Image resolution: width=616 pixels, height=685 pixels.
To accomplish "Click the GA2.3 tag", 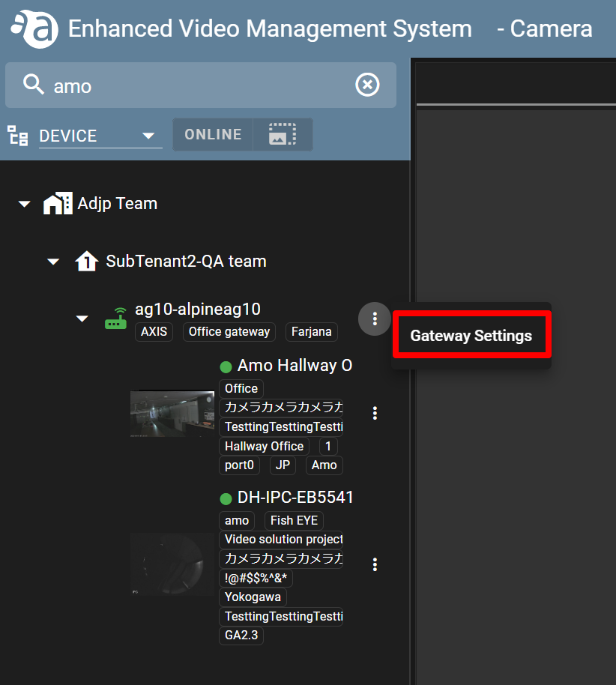I will (241, 635).
